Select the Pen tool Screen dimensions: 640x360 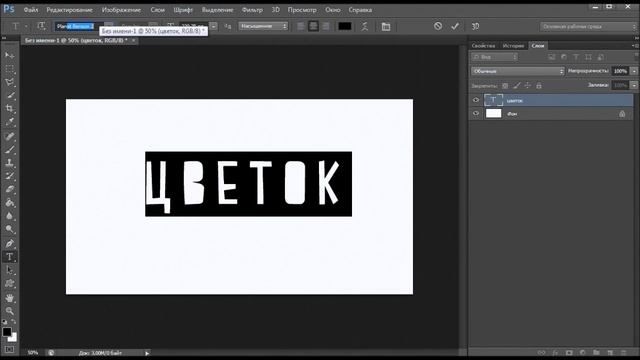10,244
